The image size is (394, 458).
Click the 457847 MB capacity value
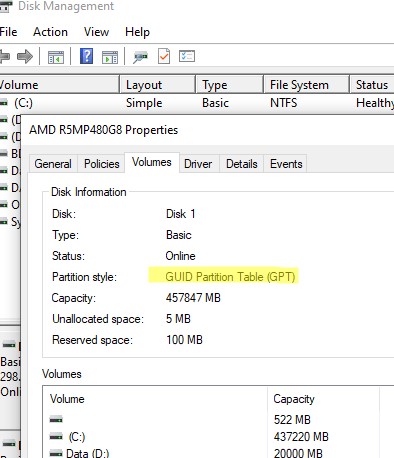pyautogui.click(x=193, y=298)
